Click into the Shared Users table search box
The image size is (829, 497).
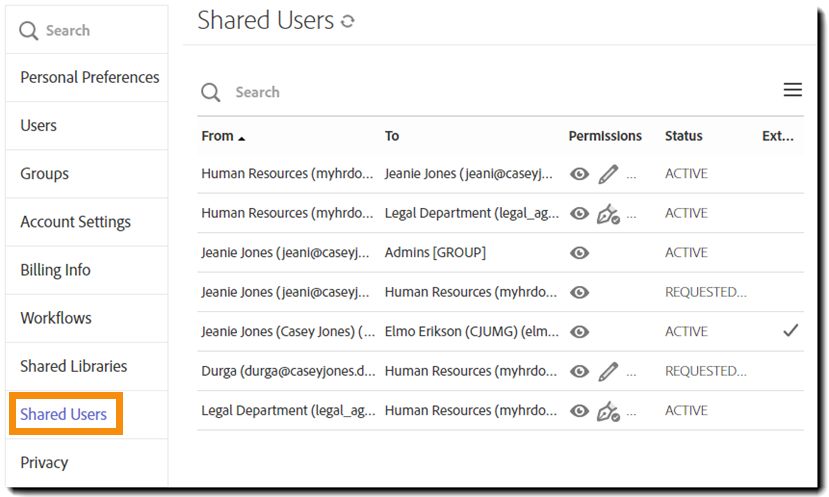click(x=400, y=92)
